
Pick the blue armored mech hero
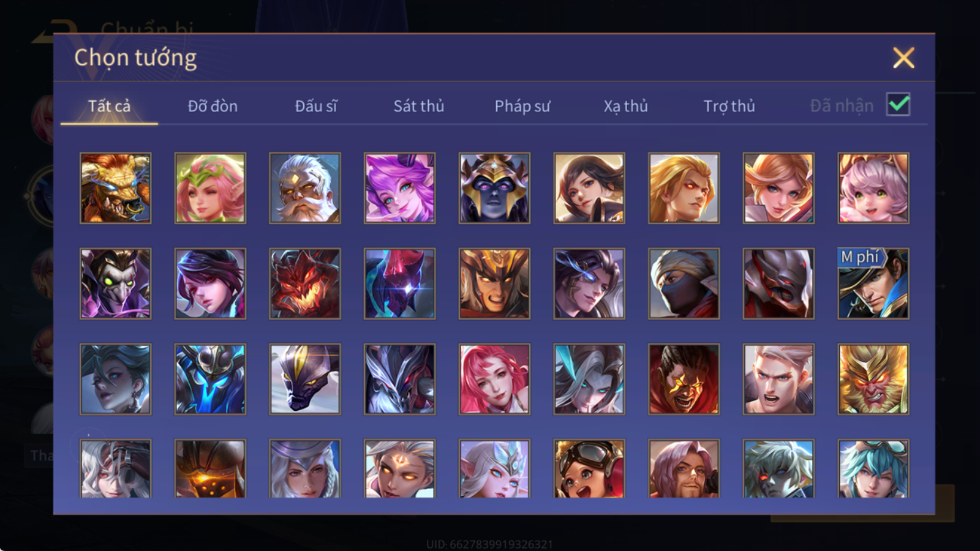point(210,379)
